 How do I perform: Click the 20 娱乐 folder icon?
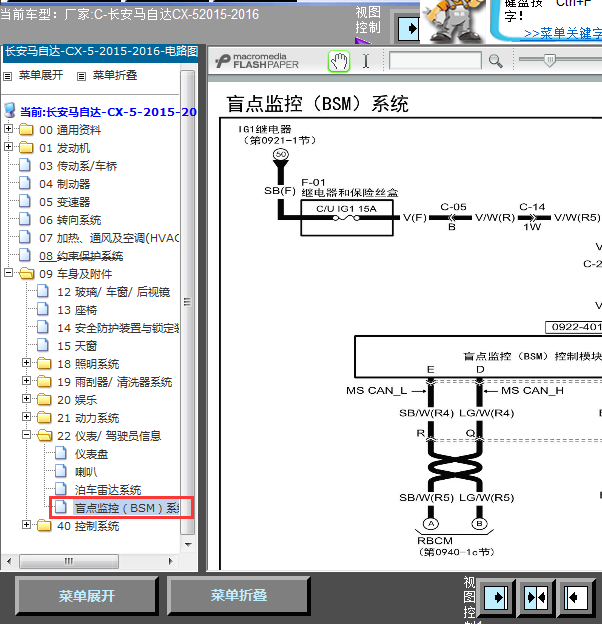click(x=44, y=399)
